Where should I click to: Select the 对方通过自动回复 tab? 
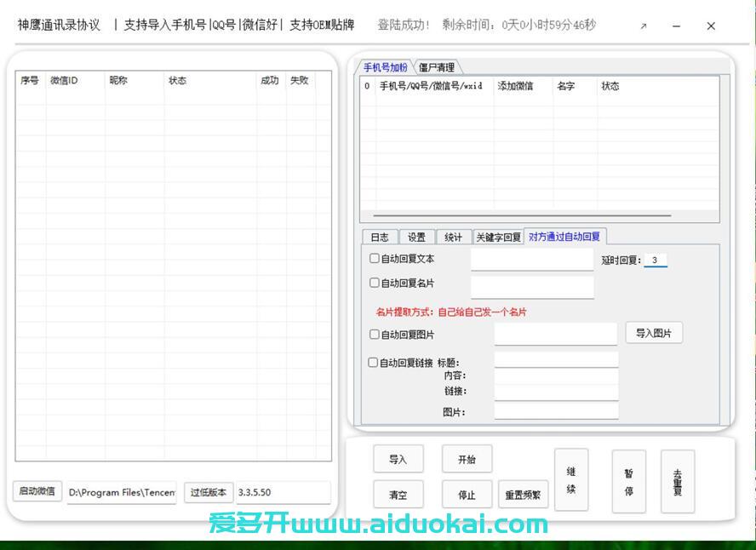click(x=564, y=236)
